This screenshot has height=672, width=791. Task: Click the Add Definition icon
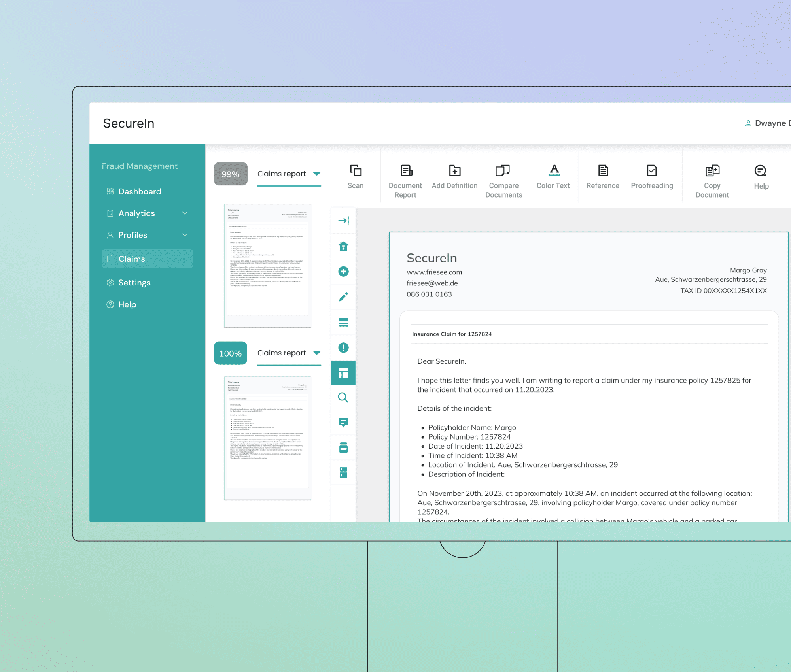coord(454,171)
